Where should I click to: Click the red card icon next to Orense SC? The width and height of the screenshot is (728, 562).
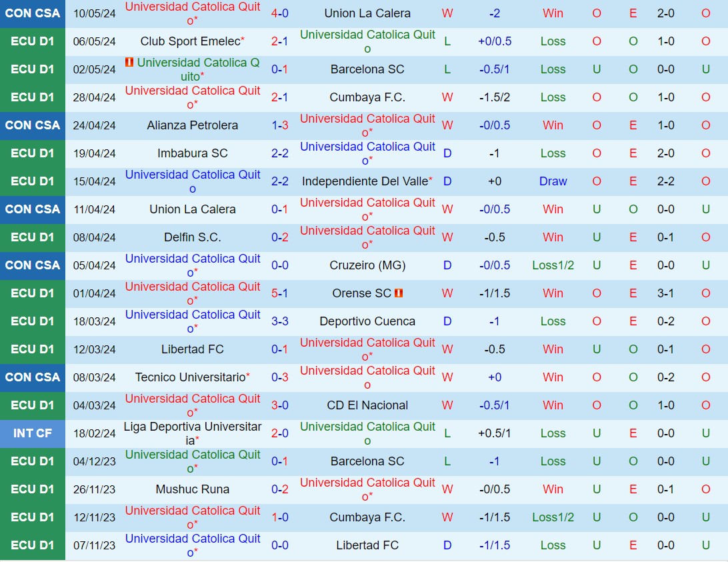399,293
